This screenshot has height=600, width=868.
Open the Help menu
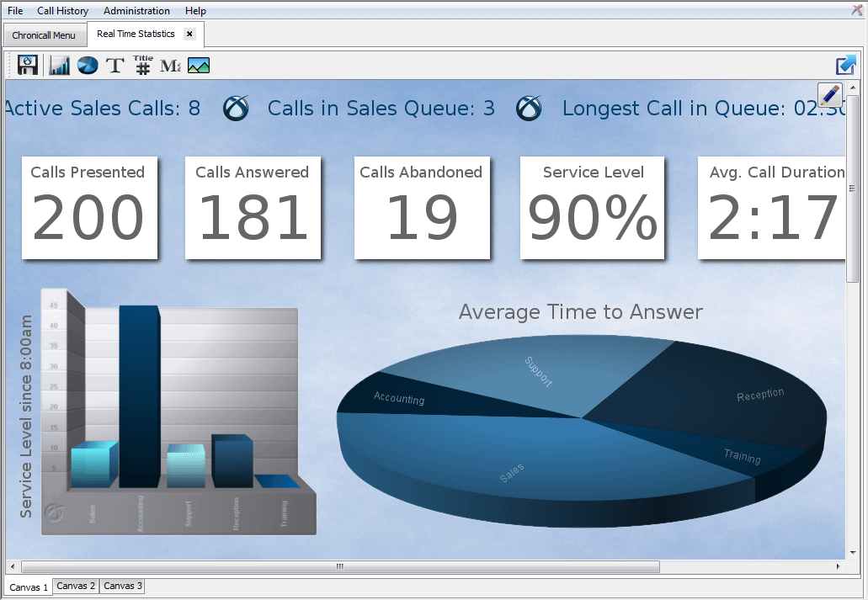point(195,11)
